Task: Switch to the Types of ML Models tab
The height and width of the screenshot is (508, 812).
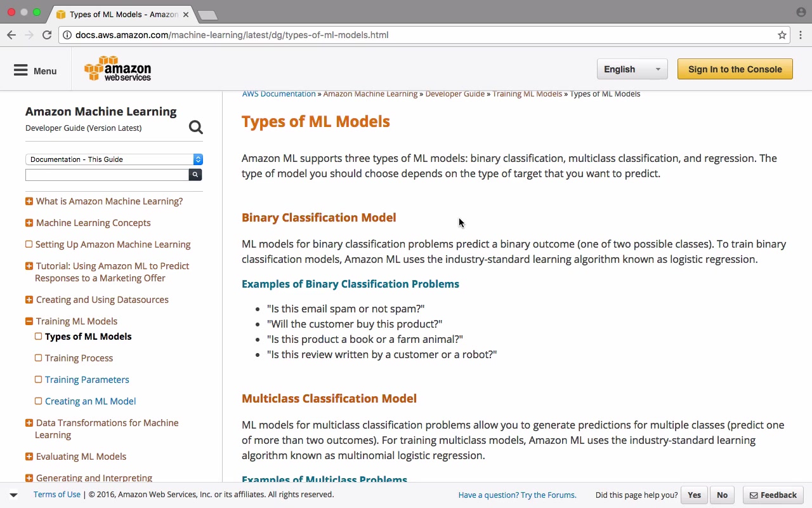Action: [124, 14]
